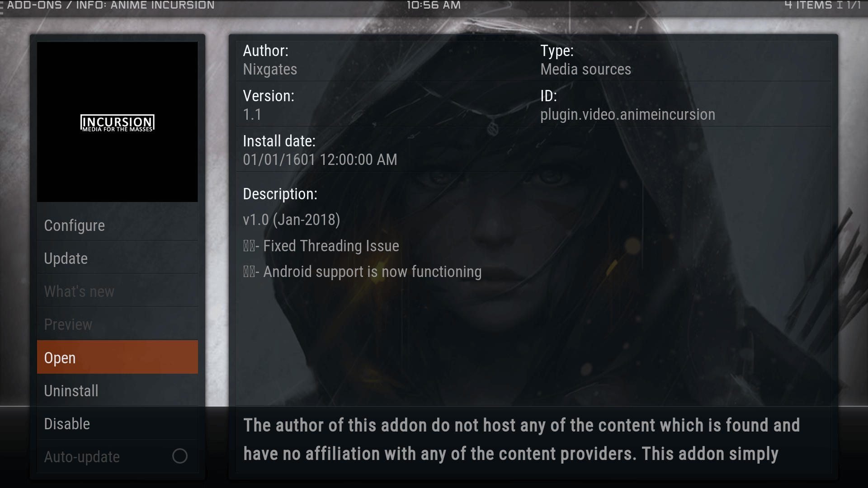Screen dimensions: 868x488
Task: Select the Update menu entry
Action: (118, 258)
